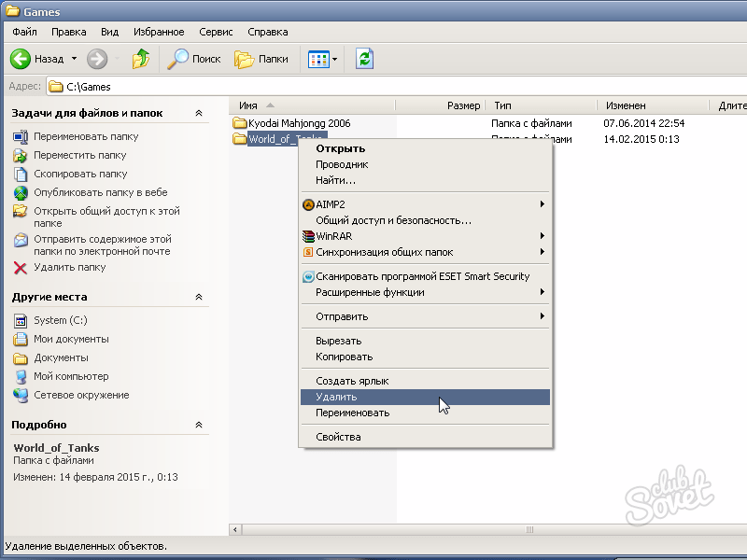This screenshot has height=560, width=747.
Task: Open the Сервис menu in menu bar
Action: pos(216,32)
